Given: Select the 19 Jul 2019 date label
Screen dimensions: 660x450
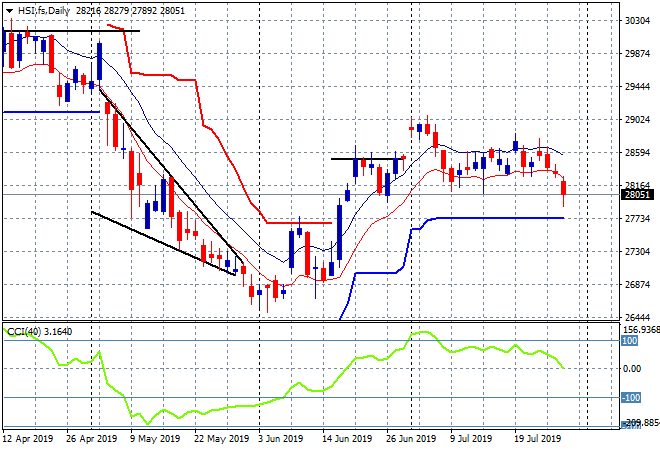Looking at the screenshot, I should (x=539, y=438).
